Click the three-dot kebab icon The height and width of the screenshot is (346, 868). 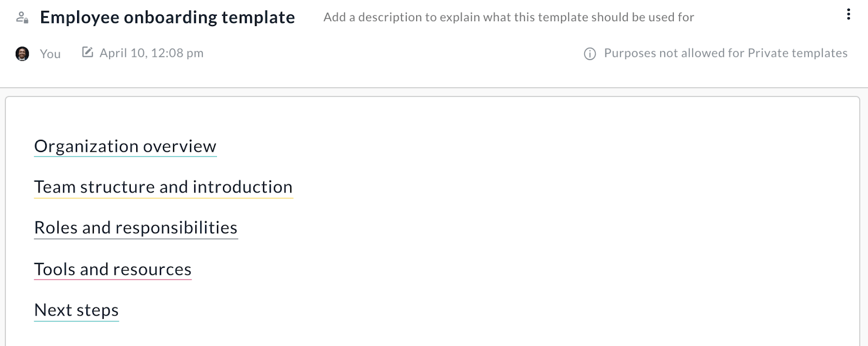(848, 15)
